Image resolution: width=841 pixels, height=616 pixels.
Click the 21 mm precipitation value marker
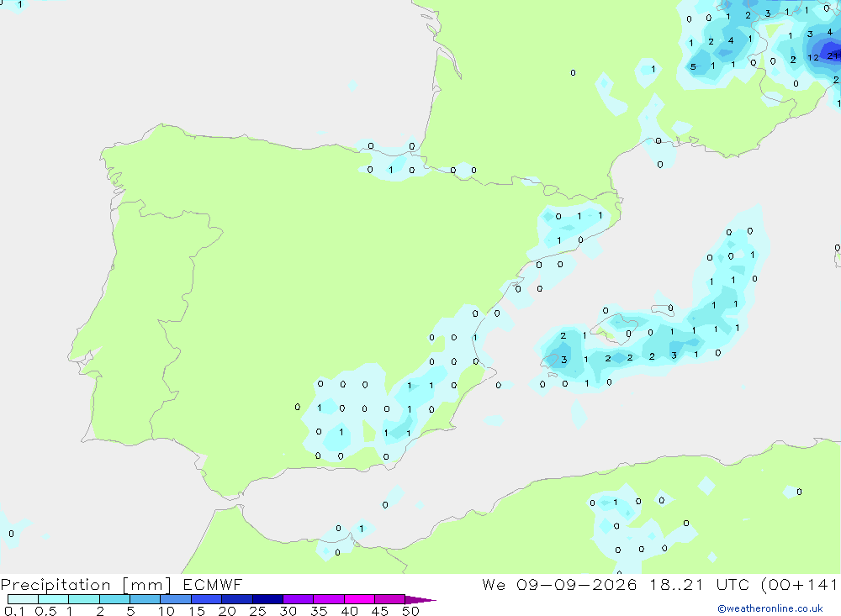click(x=833, y=55)
